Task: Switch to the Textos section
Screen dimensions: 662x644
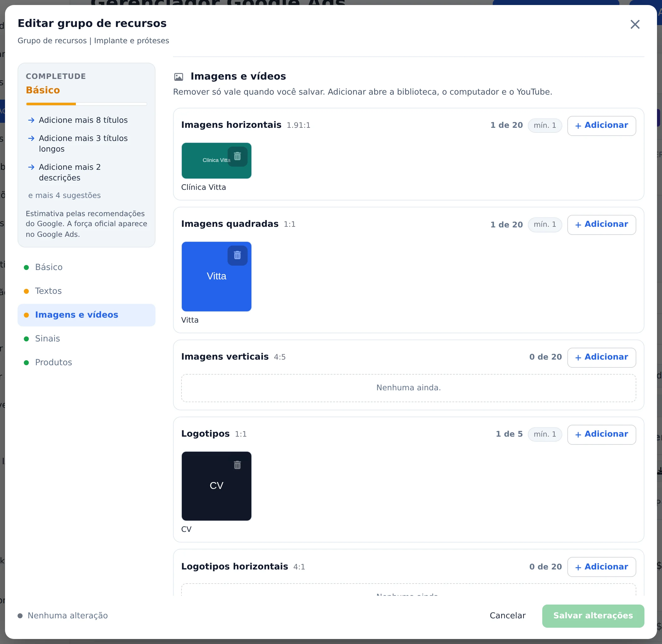Action: pos(86,291)
